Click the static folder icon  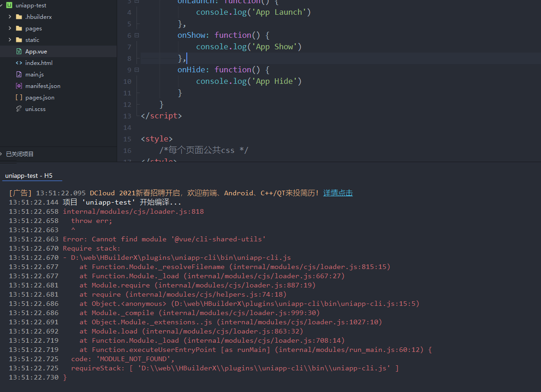tap(19, 40)
